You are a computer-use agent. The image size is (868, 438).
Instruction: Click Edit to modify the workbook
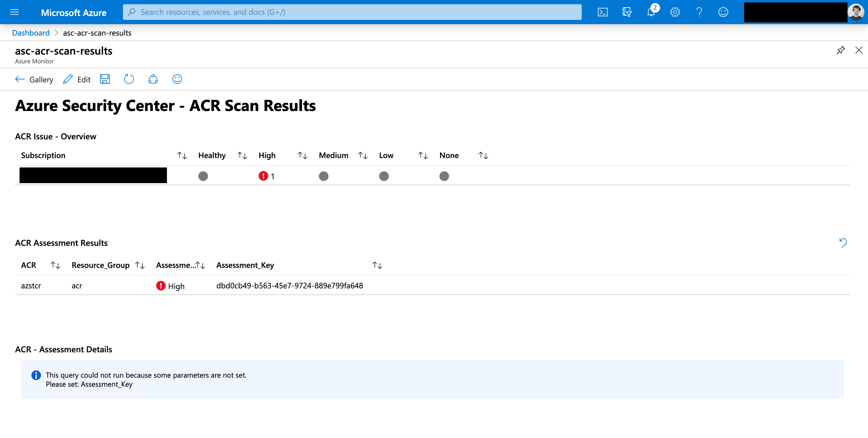click(77, 80)
